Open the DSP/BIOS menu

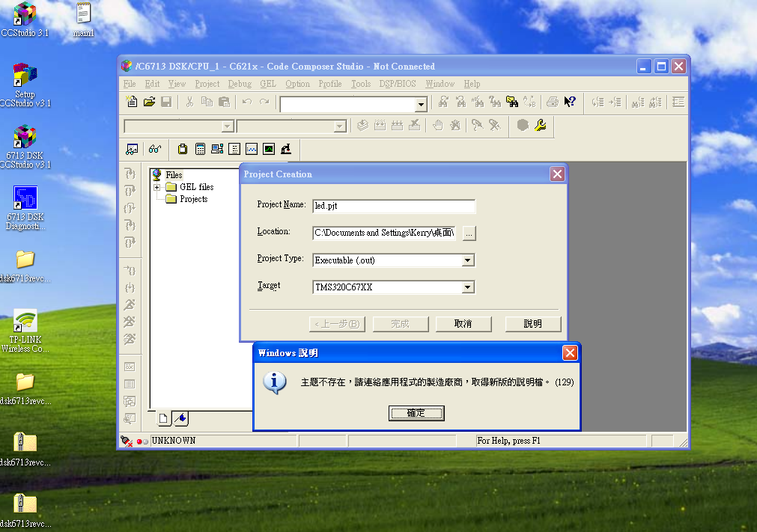398,84
